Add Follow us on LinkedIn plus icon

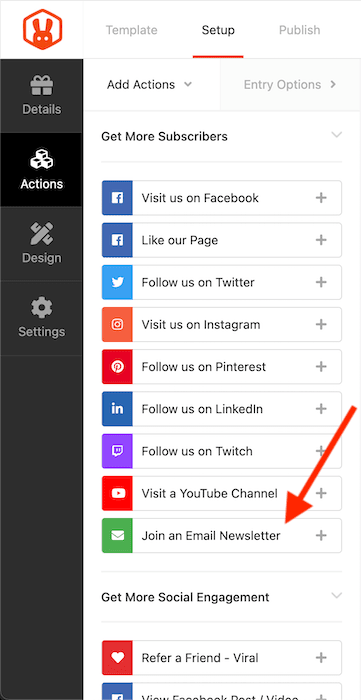click(x=321, y=409)
